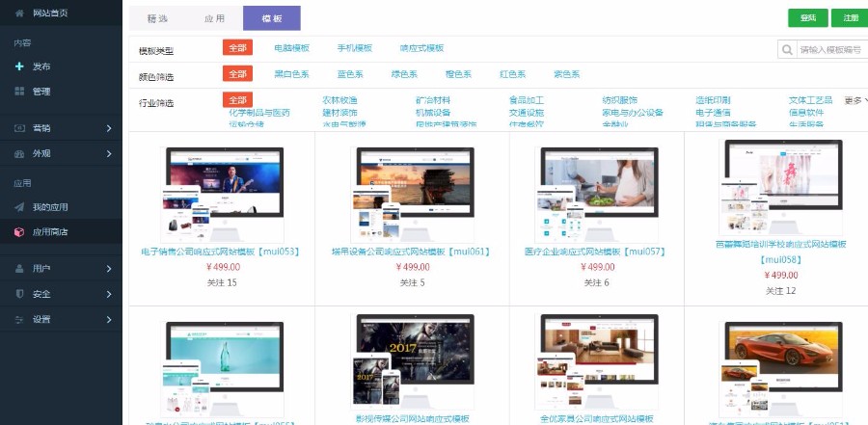Image resolution: width=868 pixels, height=425 pixels.
Task: Open 管理 via the grid icon
Action: click(19, 92)
